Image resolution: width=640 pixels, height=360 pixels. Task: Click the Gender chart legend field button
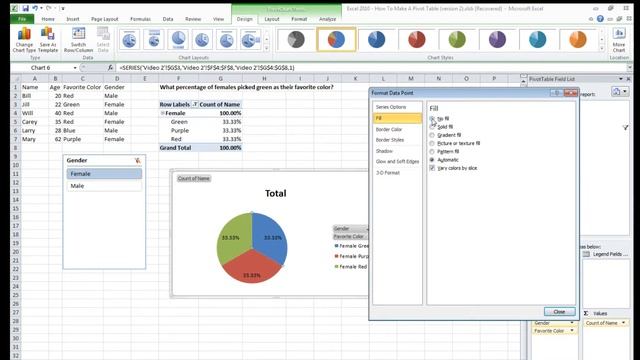350,229
